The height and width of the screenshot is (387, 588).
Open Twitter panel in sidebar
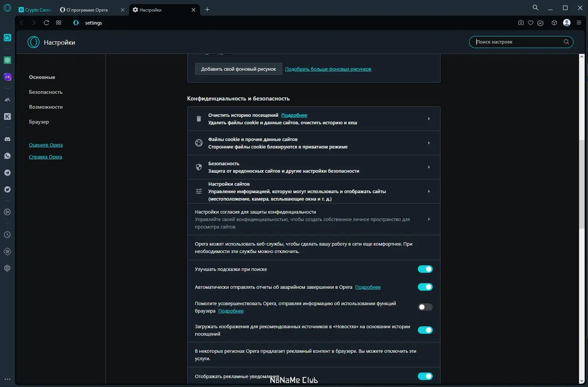click(x=7, y=189)
